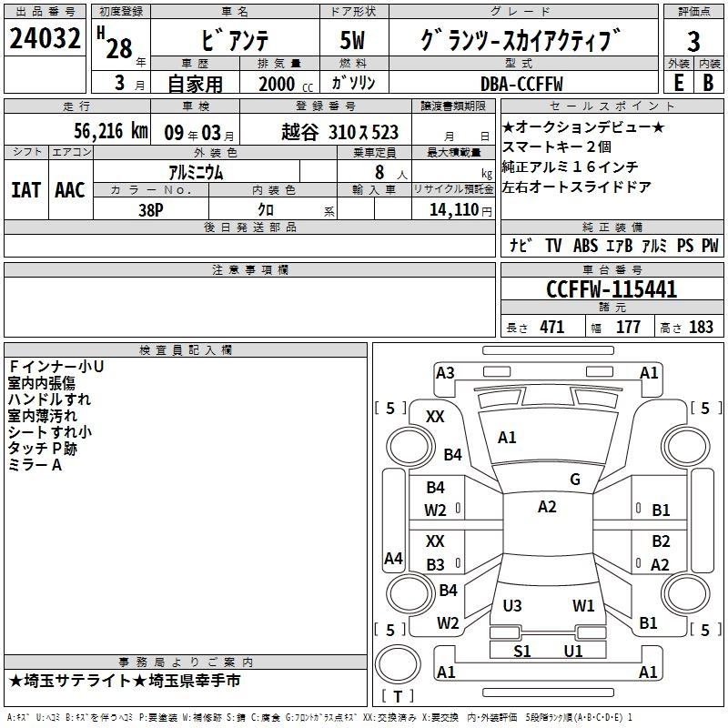The height and width of the screenshot is (728, 728).
Task: Click the G windshield chip mark
Action: [x=574, y=480]
